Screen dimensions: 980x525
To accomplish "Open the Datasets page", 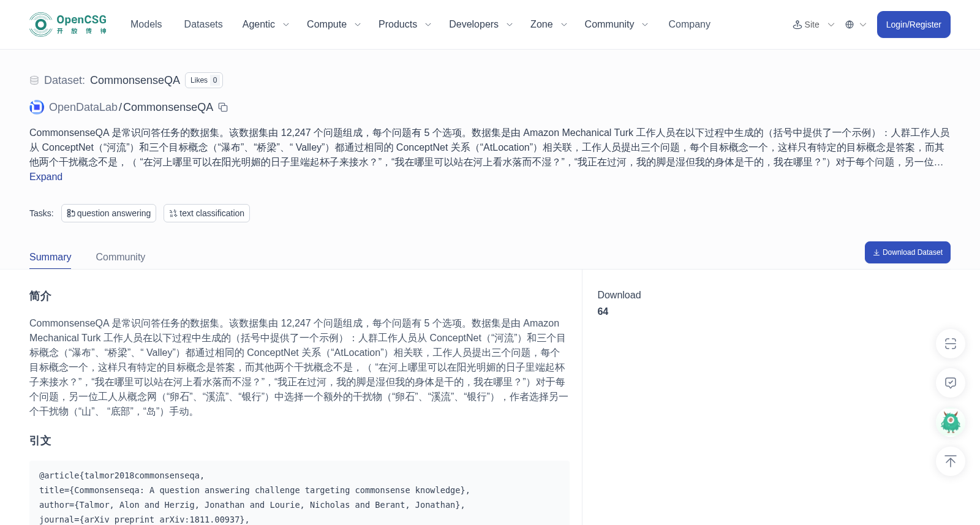I will click(x=203, y=25).
